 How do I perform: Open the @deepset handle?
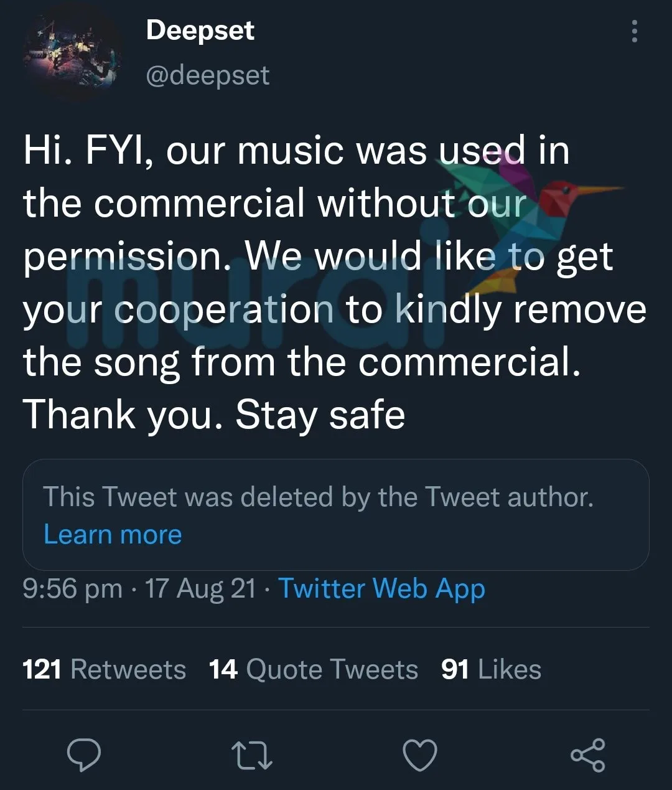(208, 76)
